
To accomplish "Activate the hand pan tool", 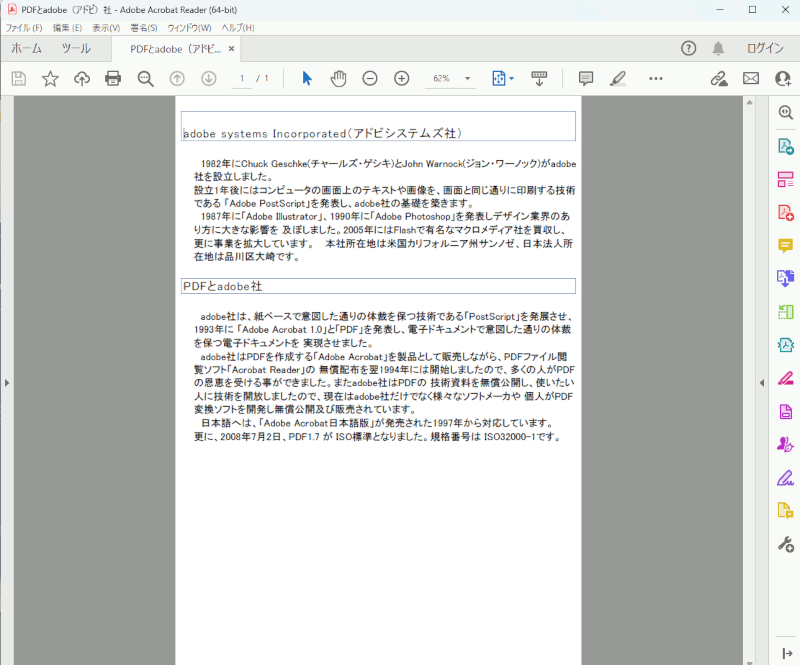I will click(x=338, y=79).
